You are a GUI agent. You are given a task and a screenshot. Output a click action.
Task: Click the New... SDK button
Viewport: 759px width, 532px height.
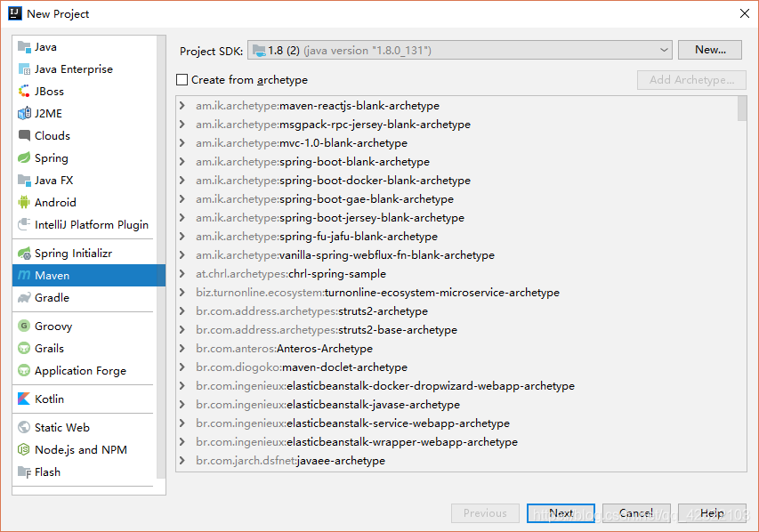(710, 50)
